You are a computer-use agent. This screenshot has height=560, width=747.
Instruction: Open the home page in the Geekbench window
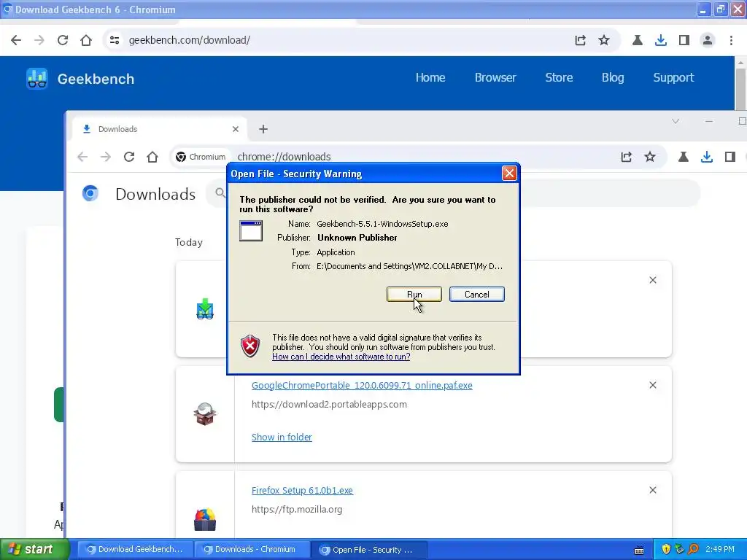(x=86, y=40)
